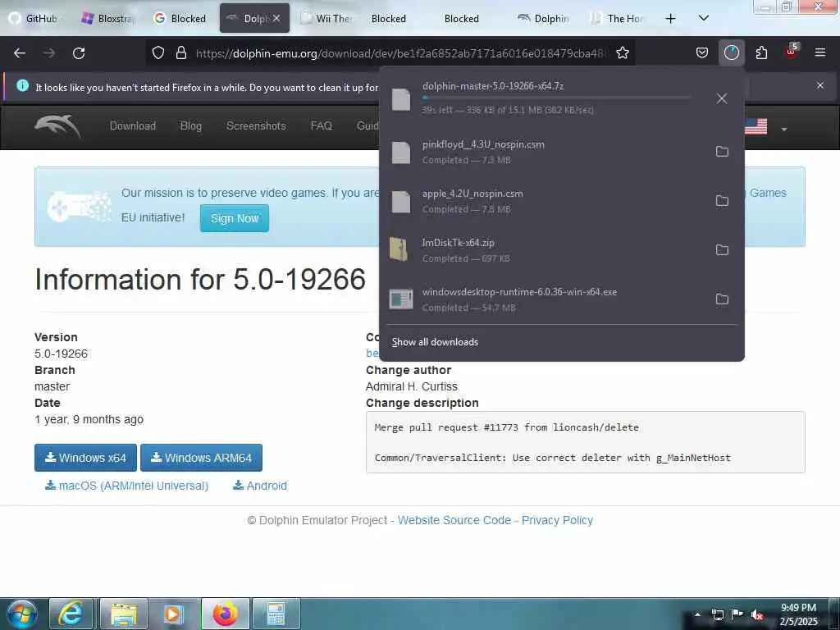Open the Pocket save icon
Image resolution: width=840 pixels, height=630 pixels.
tap(702, 53)
